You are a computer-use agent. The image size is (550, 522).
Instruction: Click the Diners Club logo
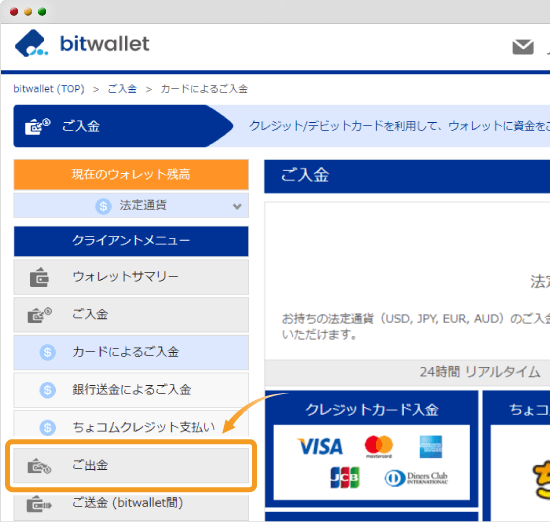click(416, 478)
